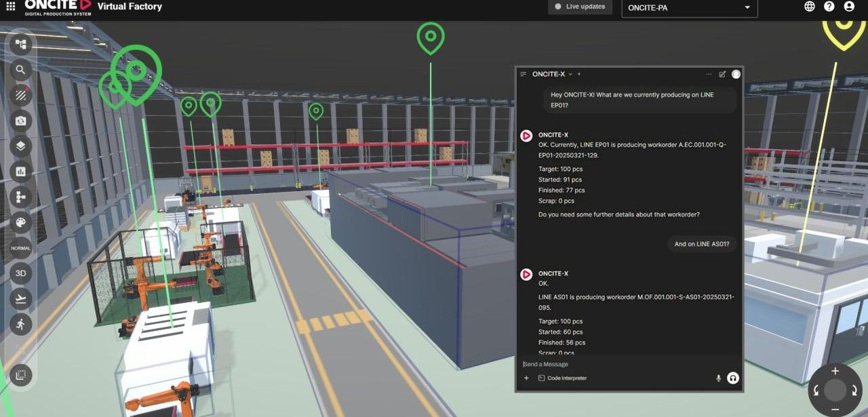The image size is (868, 417).
Task: Open the color palette tool
Action: coord(21,222)
